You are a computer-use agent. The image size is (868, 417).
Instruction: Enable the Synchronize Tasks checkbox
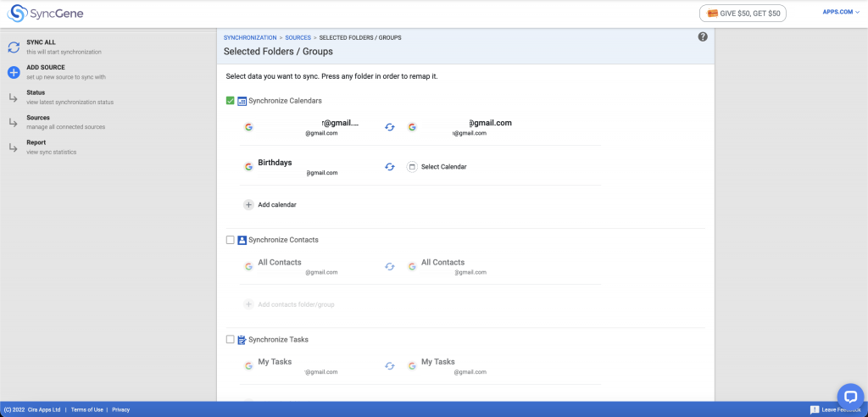(x=231, y=340)
